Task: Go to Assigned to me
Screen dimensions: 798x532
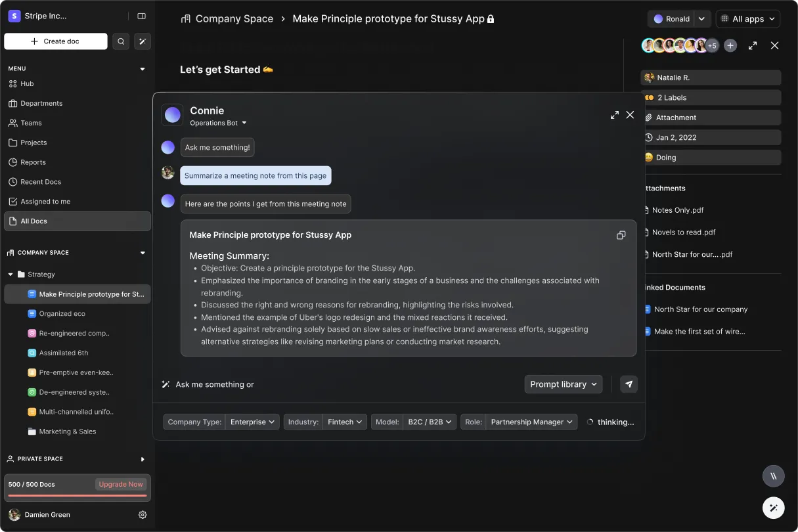Action: coord(45,202)
